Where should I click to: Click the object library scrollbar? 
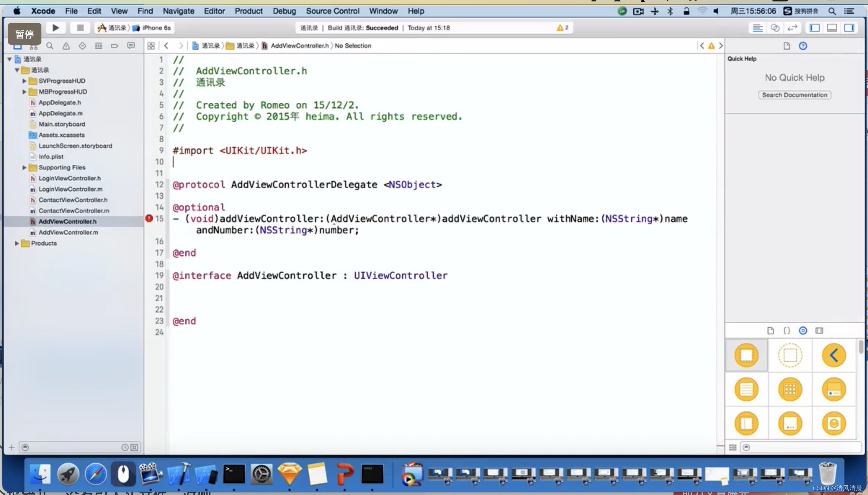point(861,347)
